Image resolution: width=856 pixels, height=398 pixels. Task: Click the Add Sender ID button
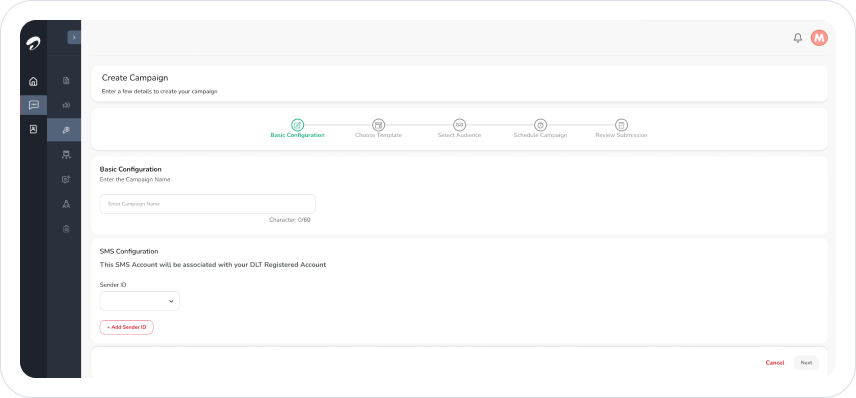coord(127,327)
